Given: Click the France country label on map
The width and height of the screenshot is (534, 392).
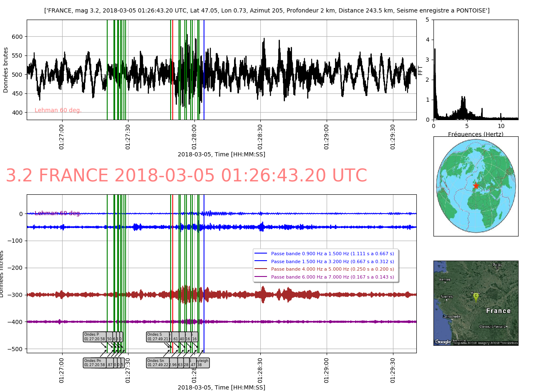Looking at the screenshot, I should [498, 311].
